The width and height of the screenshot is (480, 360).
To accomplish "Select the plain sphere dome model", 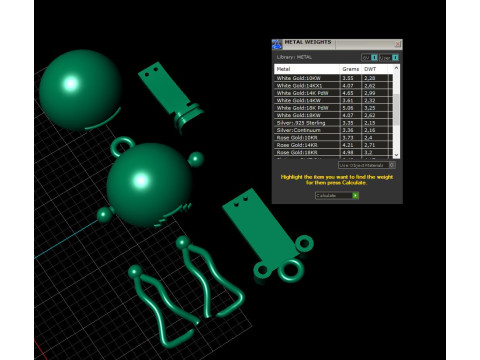I will tap(80, 89).
